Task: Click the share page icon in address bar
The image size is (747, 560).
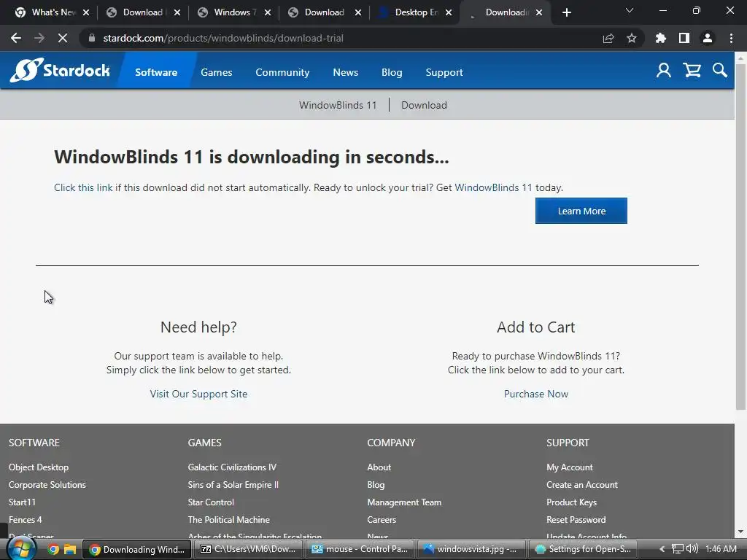Action: point(608,38)
